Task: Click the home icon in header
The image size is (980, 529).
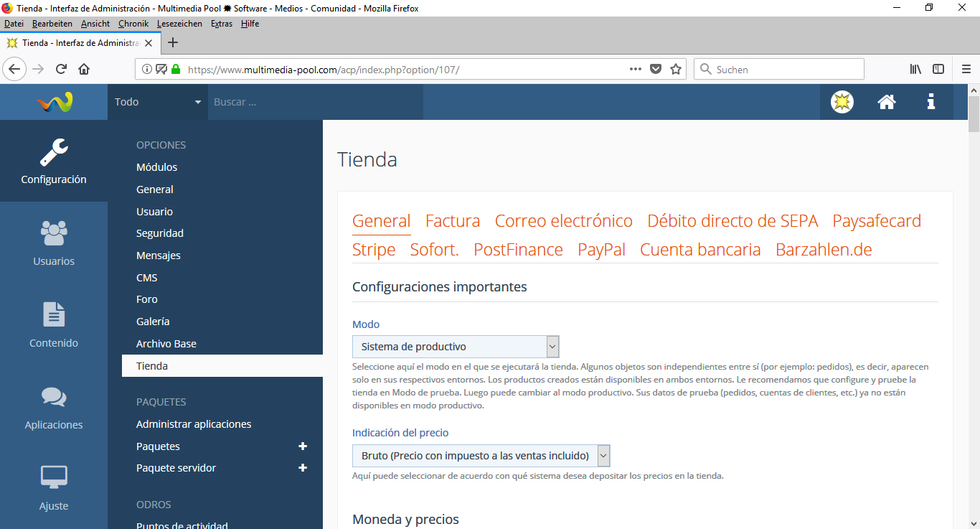Action: point(887,102)
